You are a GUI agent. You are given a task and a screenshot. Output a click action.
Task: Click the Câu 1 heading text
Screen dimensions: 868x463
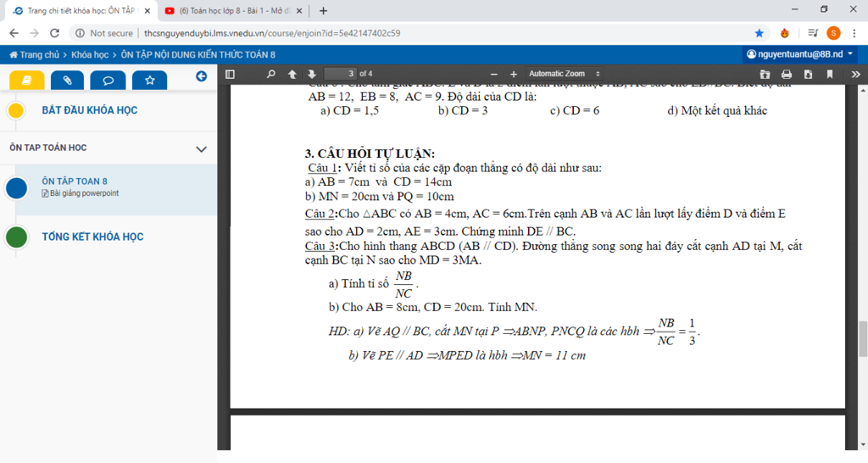click(x=322, y=168)
